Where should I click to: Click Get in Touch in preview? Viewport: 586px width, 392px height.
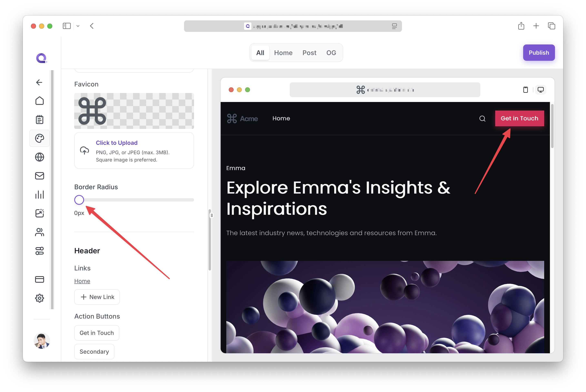tap(519, 118)
